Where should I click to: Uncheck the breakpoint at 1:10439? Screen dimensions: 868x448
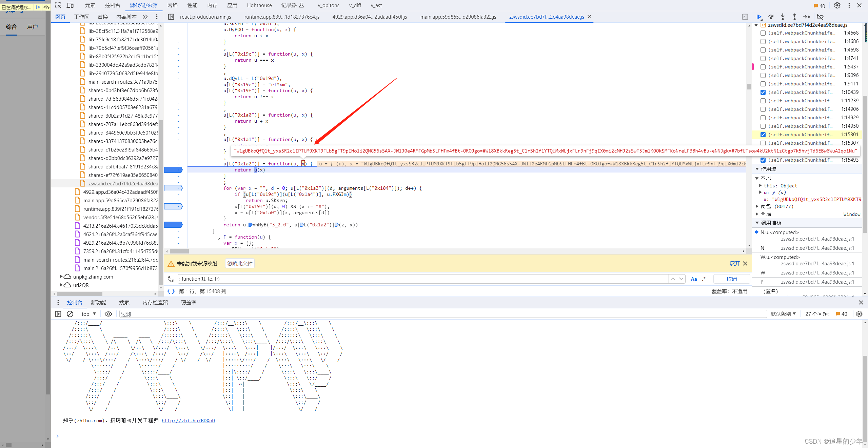(x=763, y=92)
